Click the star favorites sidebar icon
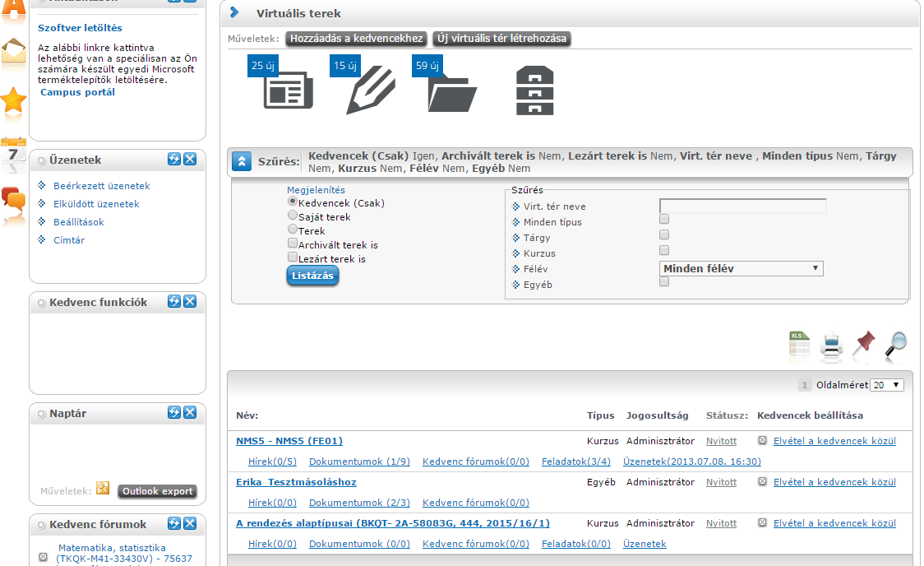The image size is (924, 566). [x=13, y=100]
